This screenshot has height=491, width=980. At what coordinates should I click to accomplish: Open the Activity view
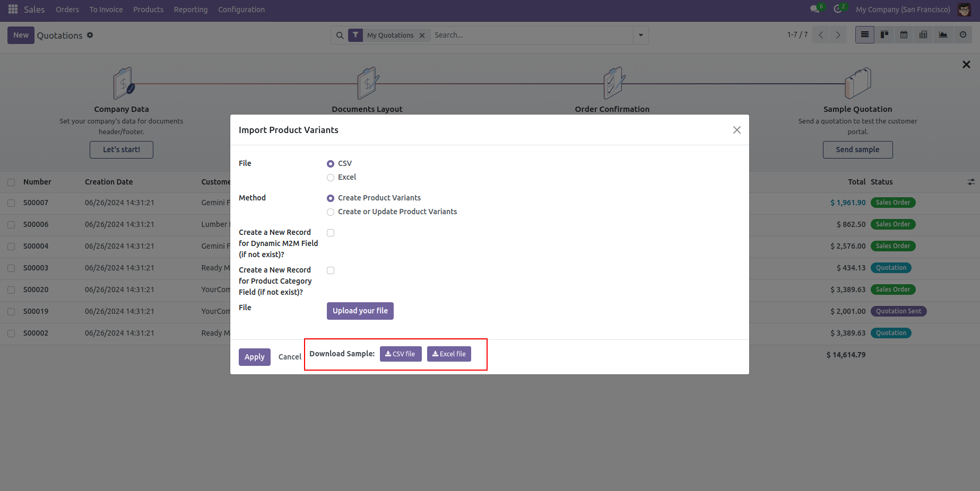click(x=963, y=34)
